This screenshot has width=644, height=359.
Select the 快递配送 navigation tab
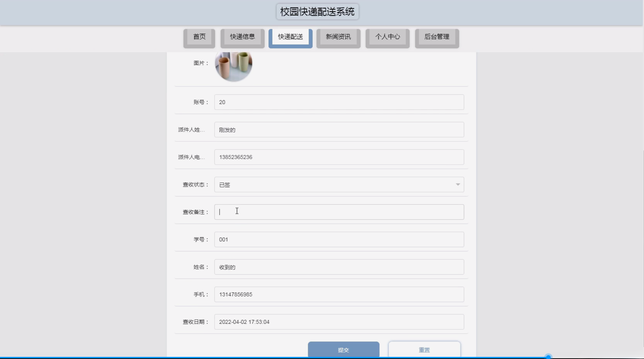[x=290, y=37]
